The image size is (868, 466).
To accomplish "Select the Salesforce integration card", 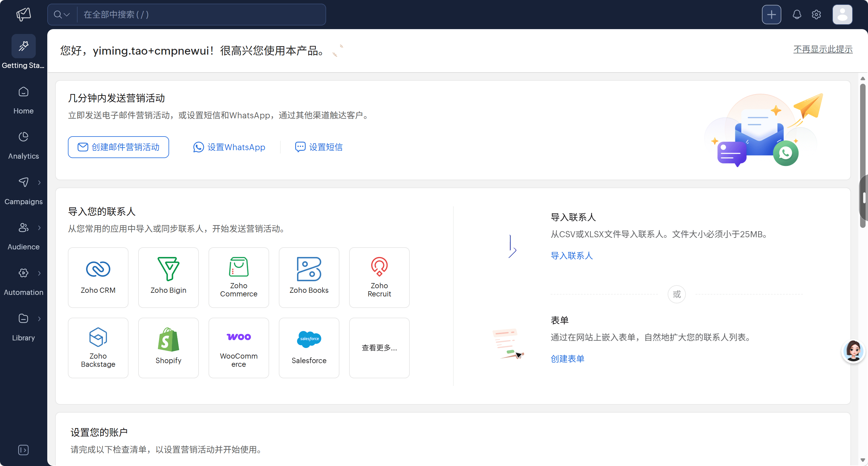I will 309,348.
